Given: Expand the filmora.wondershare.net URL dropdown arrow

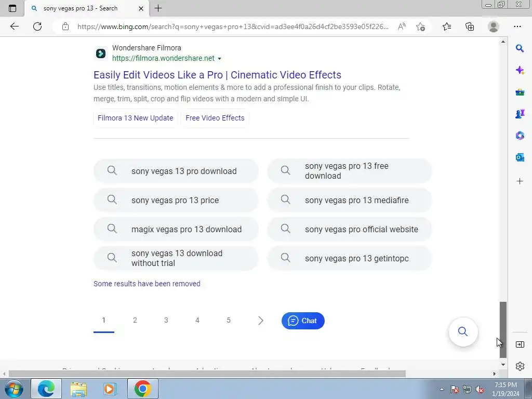Looking at the screenshot, I should coord(219,59).
